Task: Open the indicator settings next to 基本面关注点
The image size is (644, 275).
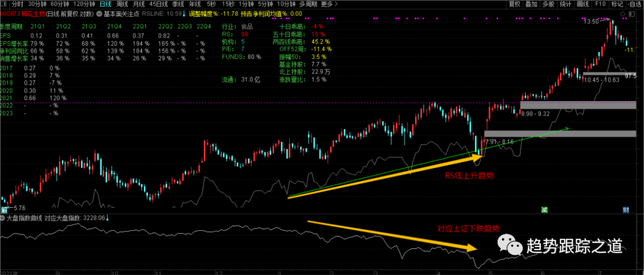Action: coord(99,13)
